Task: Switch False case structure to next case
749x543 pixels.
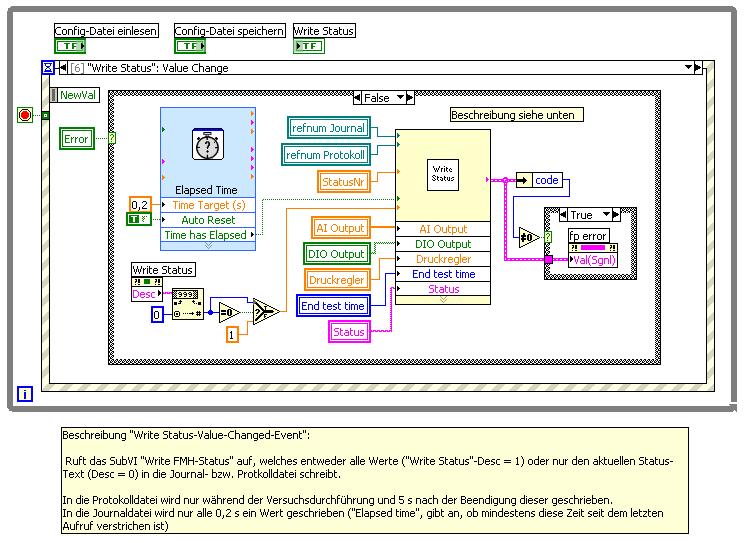Action: click(410, 98)
